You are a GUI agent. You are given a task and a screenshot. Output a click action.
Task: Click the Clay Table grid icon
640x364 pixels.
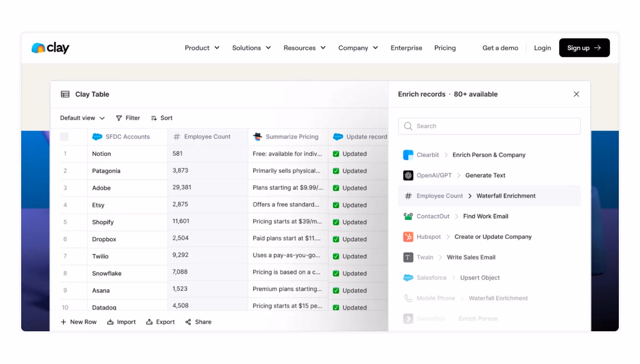(65, 94)
